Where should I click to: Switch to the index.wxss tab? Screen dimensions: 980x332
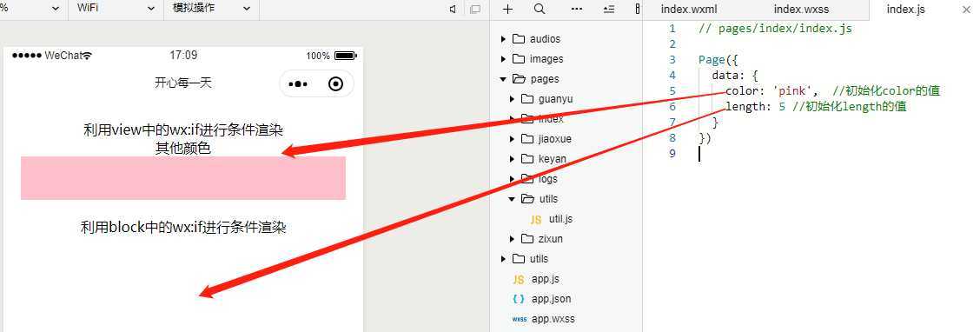(801, 10)
